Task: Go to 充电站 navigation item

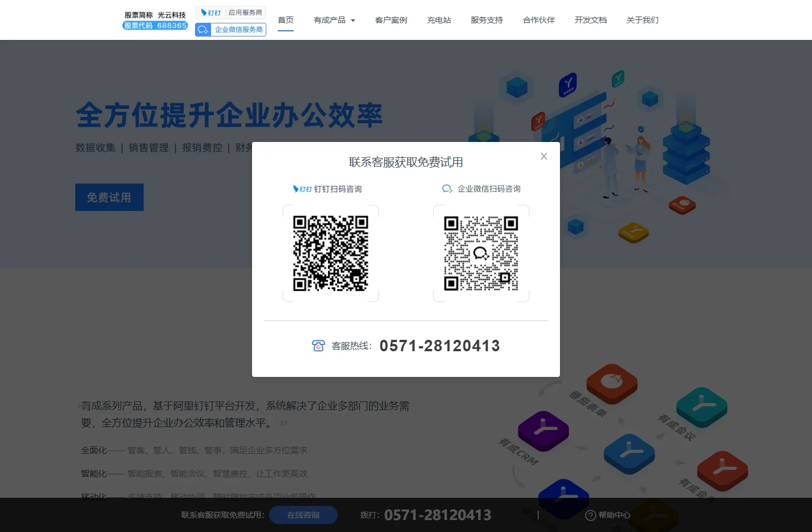Action: point(439,20)
